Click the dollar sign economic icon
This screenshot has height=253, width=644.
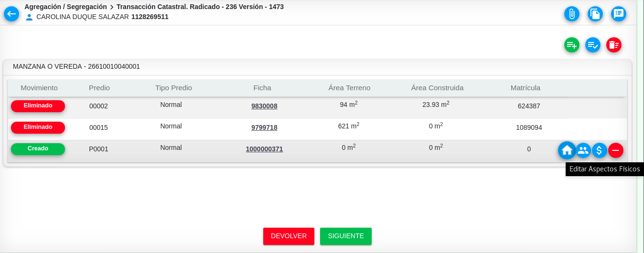599,151
